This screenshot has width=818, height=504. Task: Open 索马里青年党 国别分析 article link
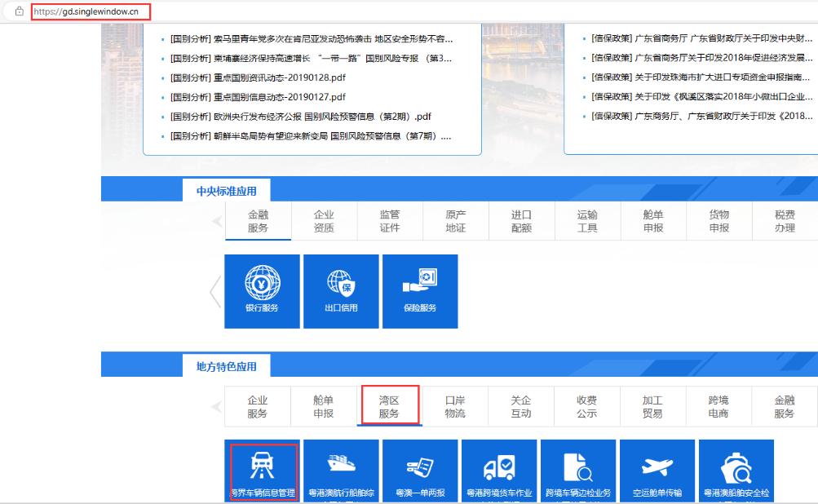click(312, 38)
